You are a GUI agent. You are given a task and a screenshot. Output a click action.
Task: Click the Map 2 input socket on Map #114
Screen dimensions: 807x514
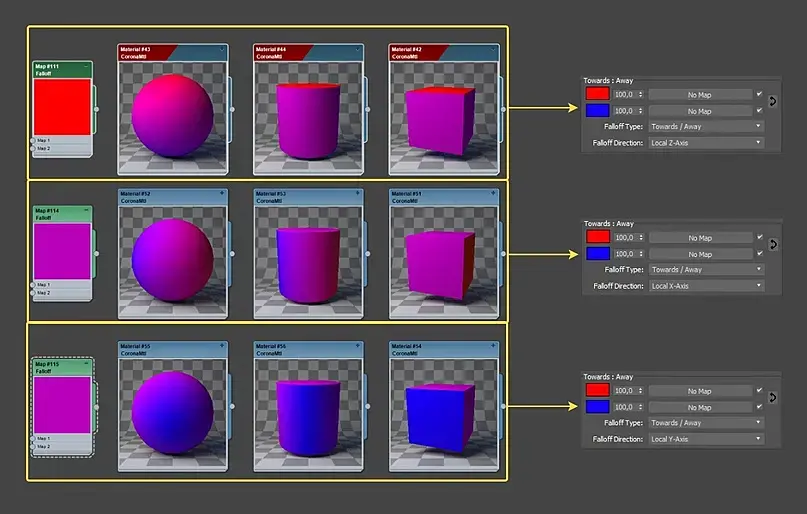(x=33, y=293)
